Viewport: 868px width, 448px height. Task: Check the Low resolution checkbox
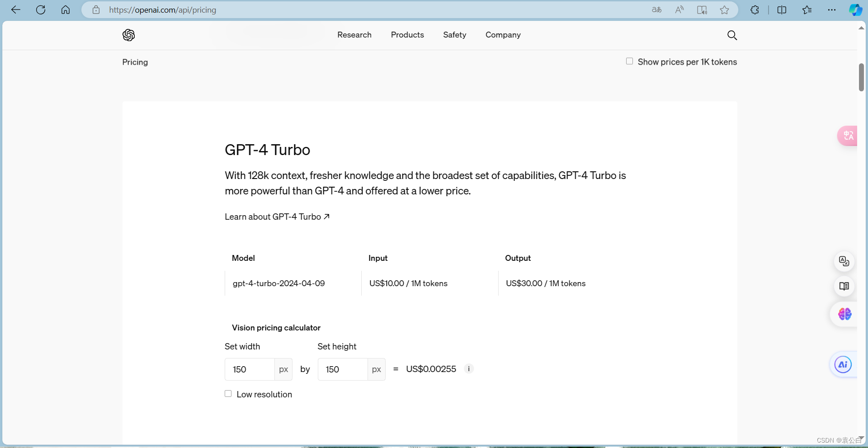[x=228, y=394]
